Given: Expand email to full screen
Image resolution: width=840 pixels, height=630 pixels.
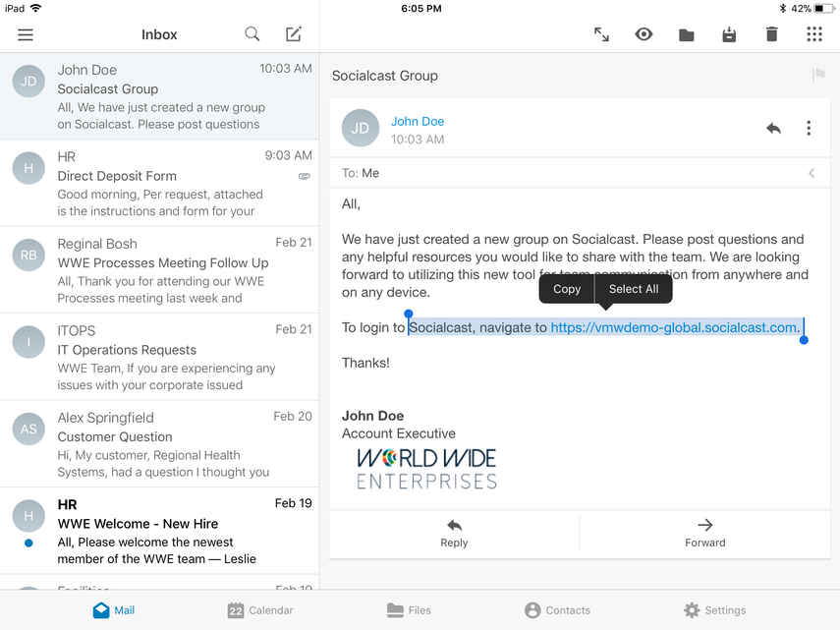Looking at the screenshot, I should point(601,34).
